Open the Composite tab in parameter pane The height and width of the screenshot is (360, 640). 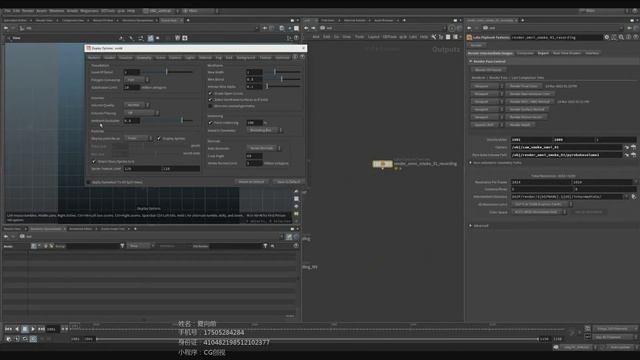pyautogui.click(x=525, y=53)
